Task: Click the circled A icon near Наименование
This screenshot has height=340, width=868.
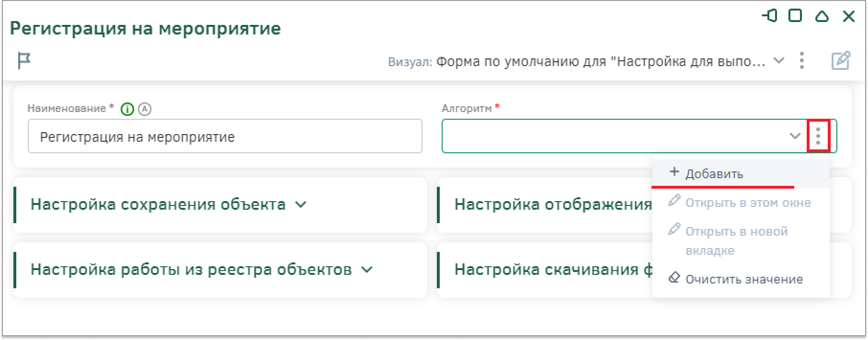Action: [x=145, y=110]
